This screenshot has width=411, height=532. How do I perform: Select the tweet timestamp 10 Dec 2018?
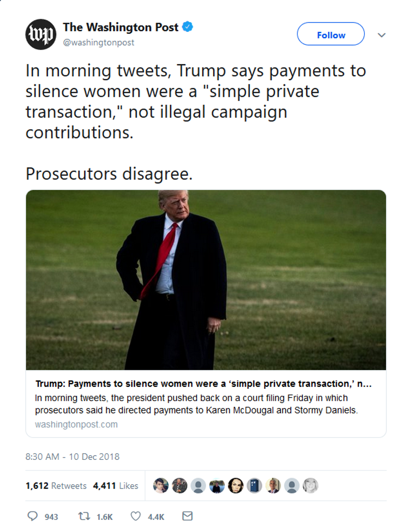point(72,456)
